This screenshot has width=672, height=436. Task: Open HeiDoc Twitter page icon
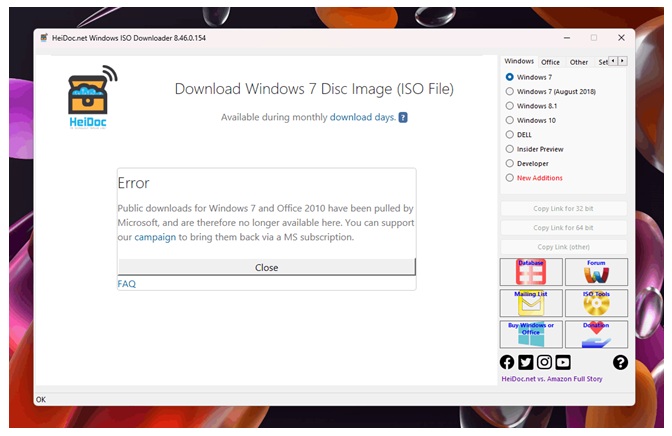coord(526,362)
